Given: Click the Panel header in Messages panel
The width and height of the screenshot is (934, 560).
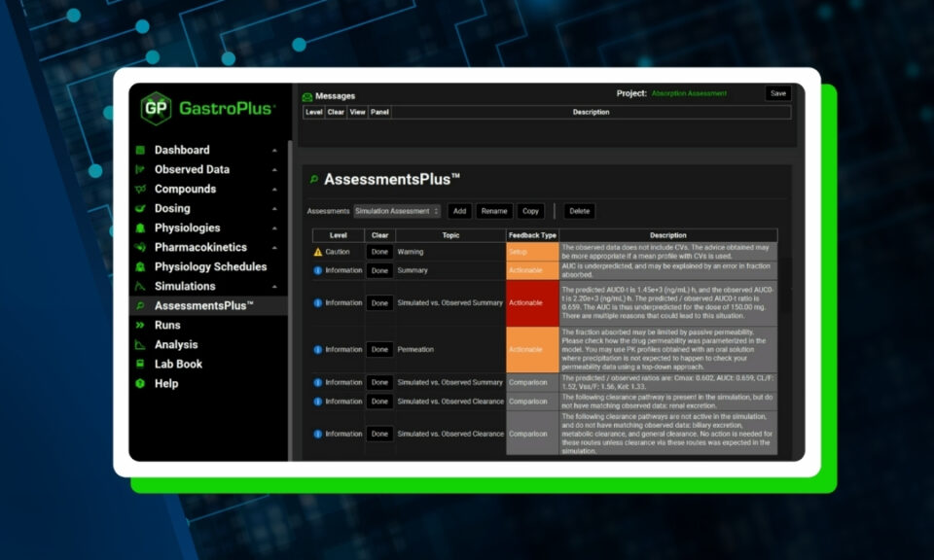Looking at the screenshot, I should (379, 112).
